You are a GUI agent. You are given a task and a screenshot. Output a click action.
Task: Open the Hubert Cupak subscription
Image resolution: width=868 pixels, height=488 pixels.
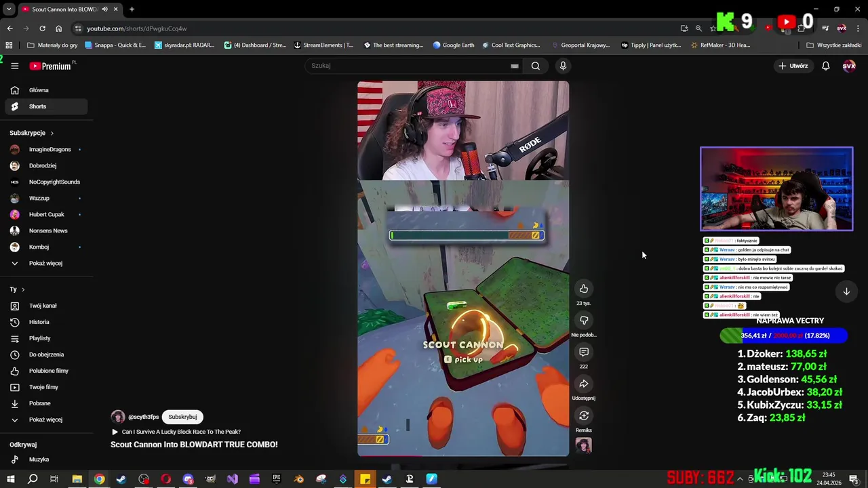pos(46,214)
